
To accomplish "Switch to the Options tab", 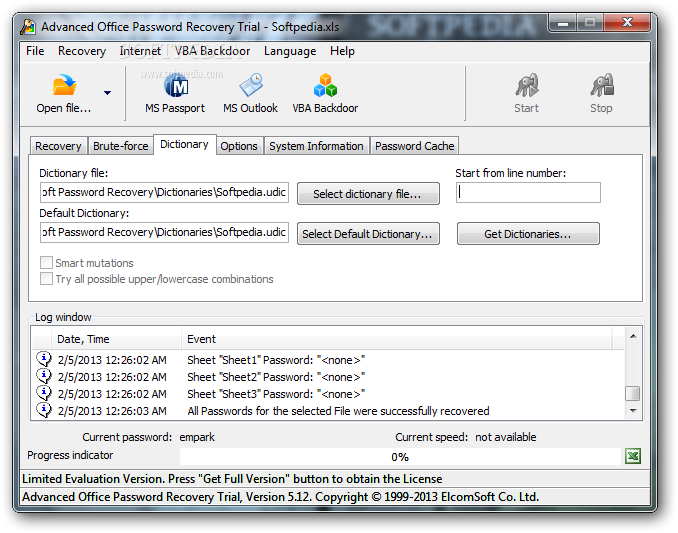I will (x=239, y=146).
